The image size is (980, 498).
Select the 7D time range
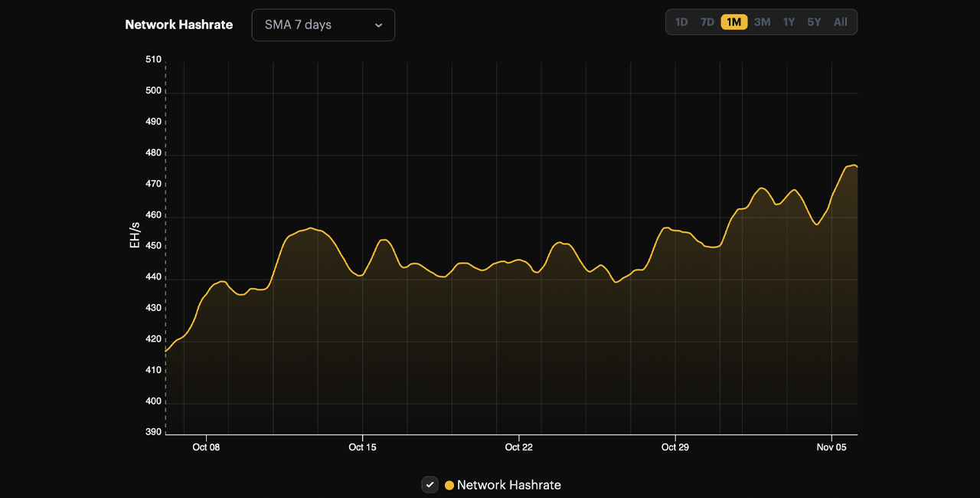click(707, 22)
